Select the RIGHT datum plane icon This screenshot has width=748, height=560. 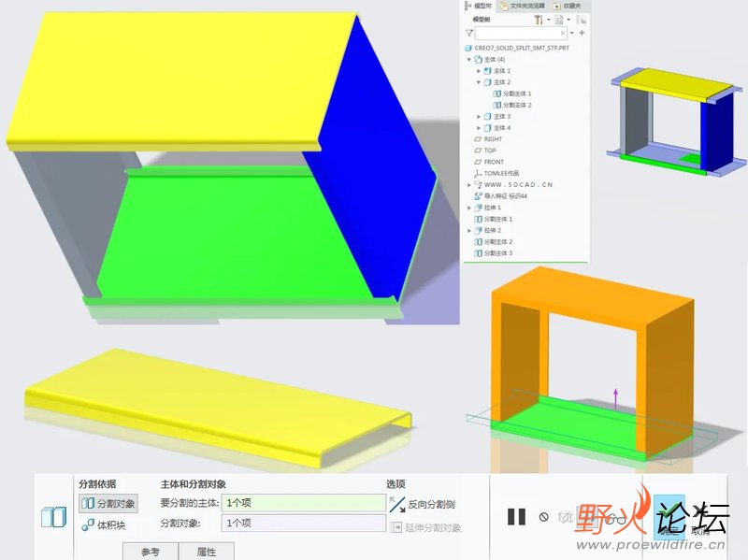tap(478, 139)
